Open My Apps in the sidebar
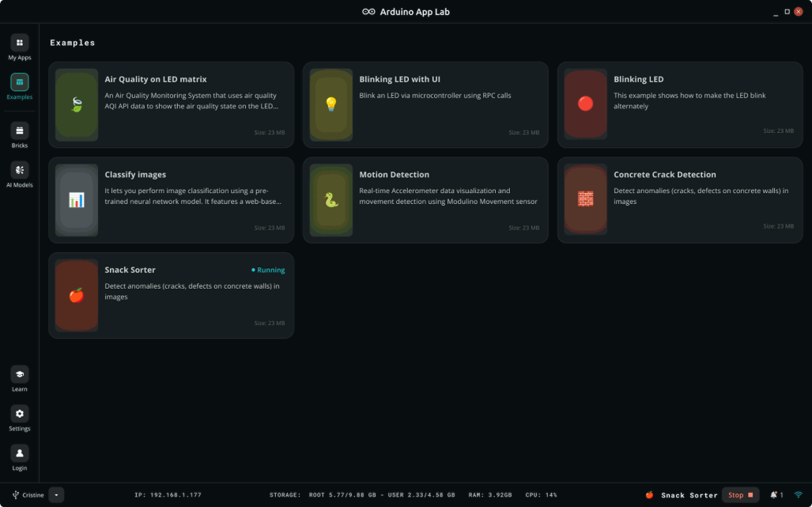Screen dimensions: 812x507 tap(19, 43)
